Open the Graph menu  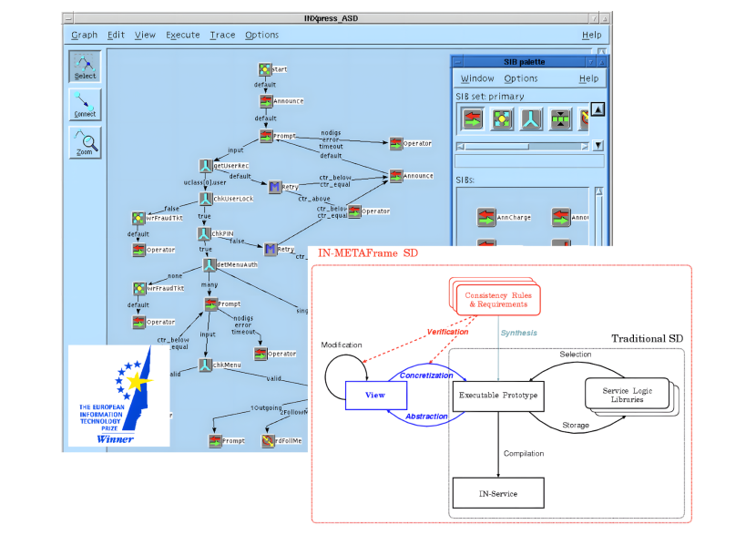pyautogui.click(x=85, y=35)
